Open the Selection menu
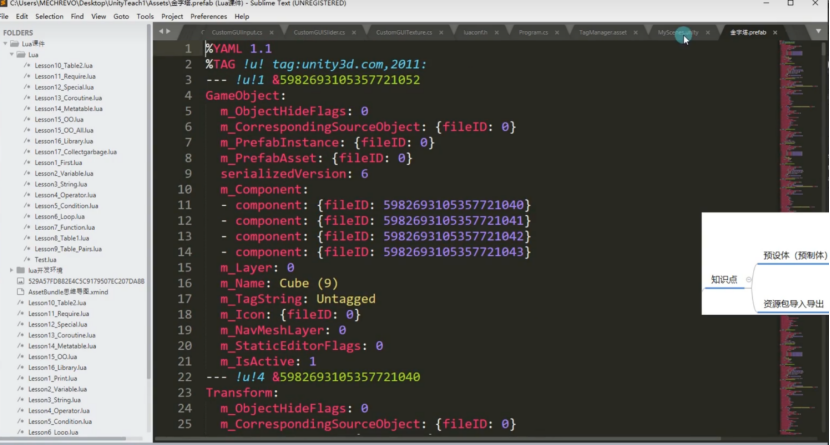830x445 pixels. tap(49, 16)
